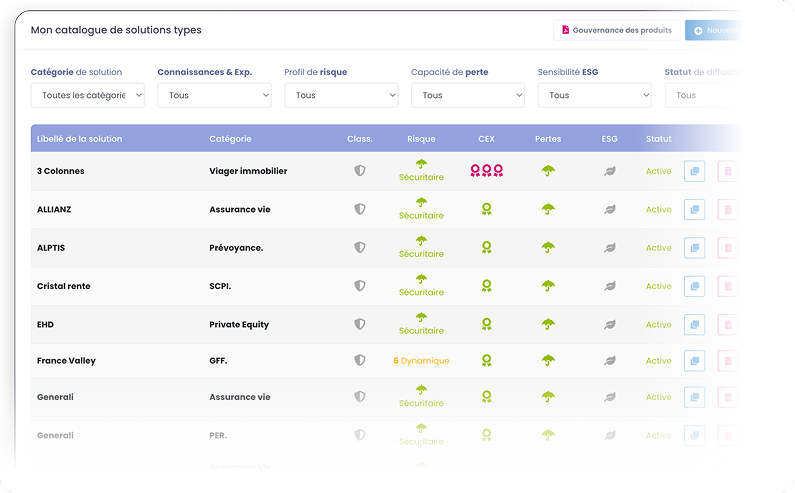Viewport: 795px width, 493px height.
Task: Open the Profil de risque dropdown
Action: (x=341, y=95)
